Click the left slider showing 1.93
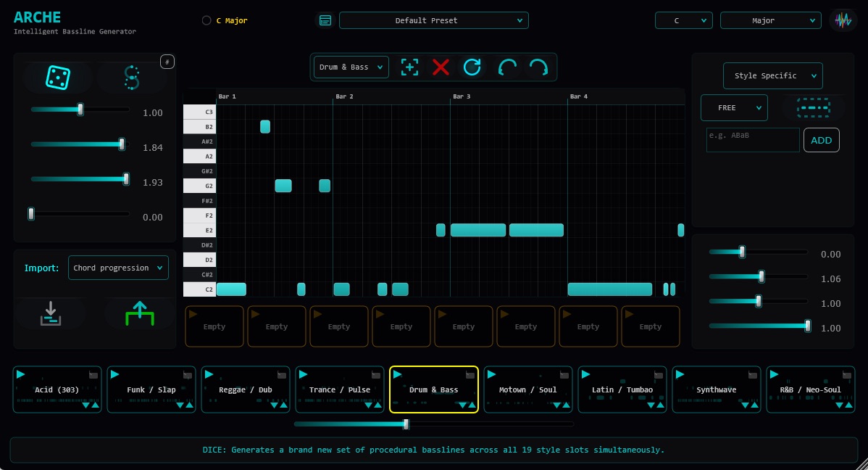Screen dimensions: 868x470 tap(80, 179)
